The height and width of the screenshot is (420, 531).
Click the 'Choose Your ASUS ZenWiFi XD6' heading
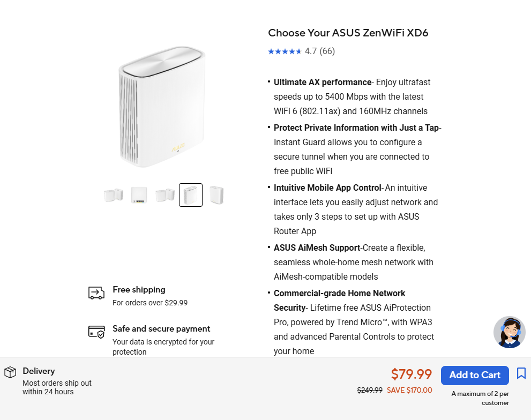tap(348, 33)
